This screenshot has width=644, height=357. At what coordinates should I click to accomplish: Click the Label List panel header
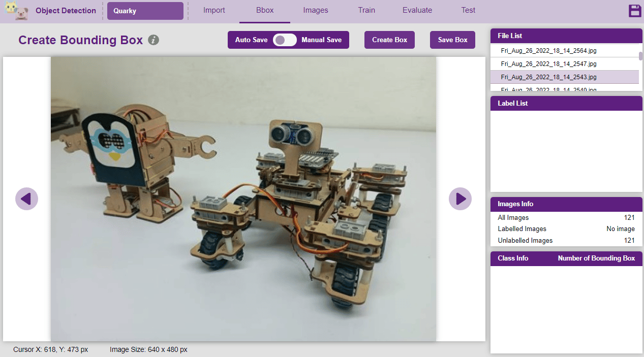pos(566,103)
